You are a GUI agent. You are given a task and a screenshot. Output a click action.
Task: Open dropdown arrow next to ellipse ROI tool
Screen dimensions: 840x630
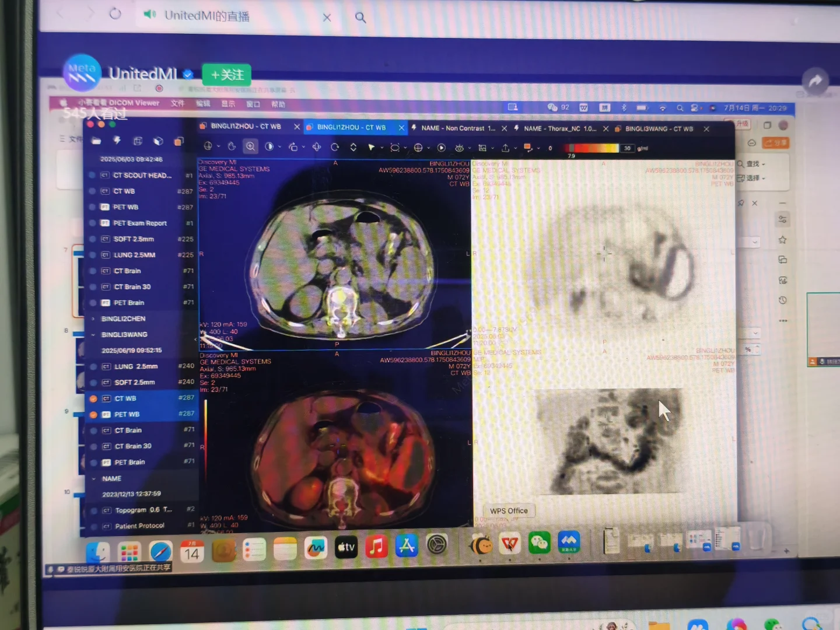tap(405, 148)
